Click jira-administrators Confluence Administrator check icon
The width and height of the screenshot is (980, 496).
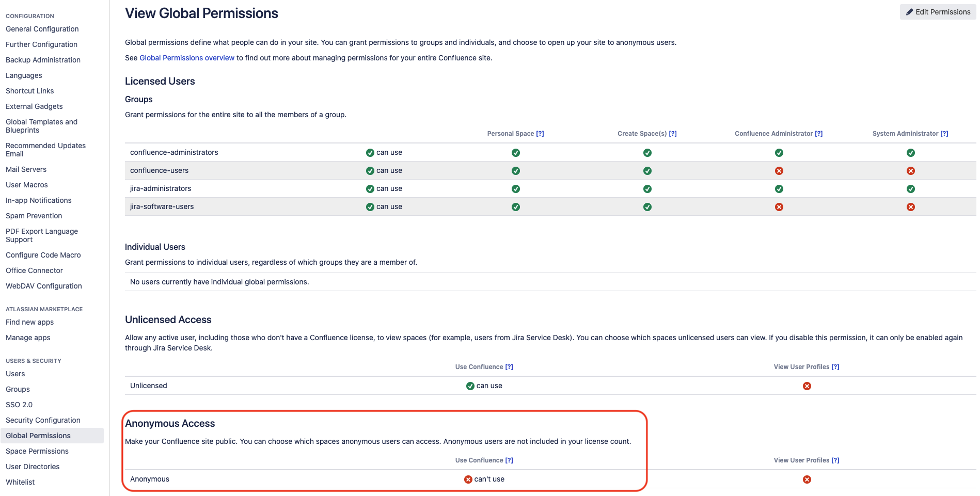coord(779,189)
